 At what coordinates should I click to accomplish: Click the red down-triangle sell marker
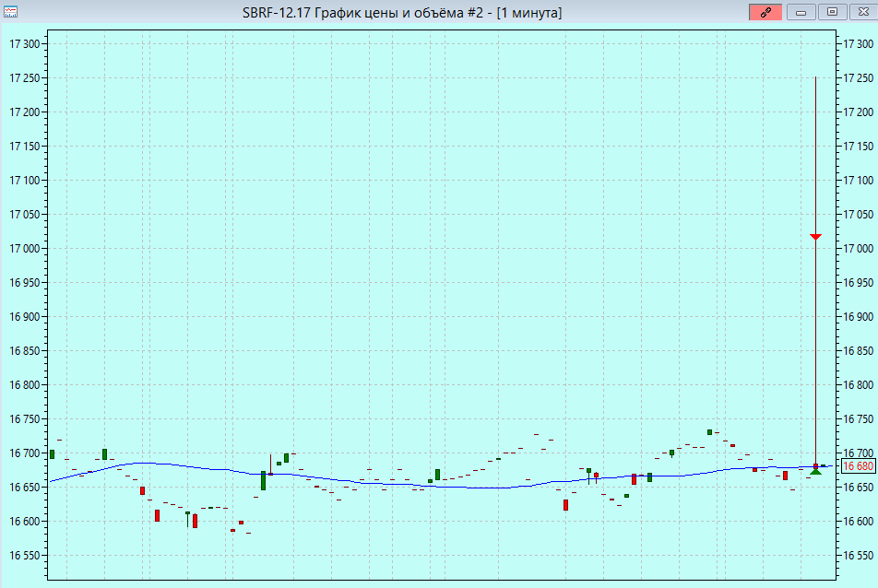[x=815, y=237]
